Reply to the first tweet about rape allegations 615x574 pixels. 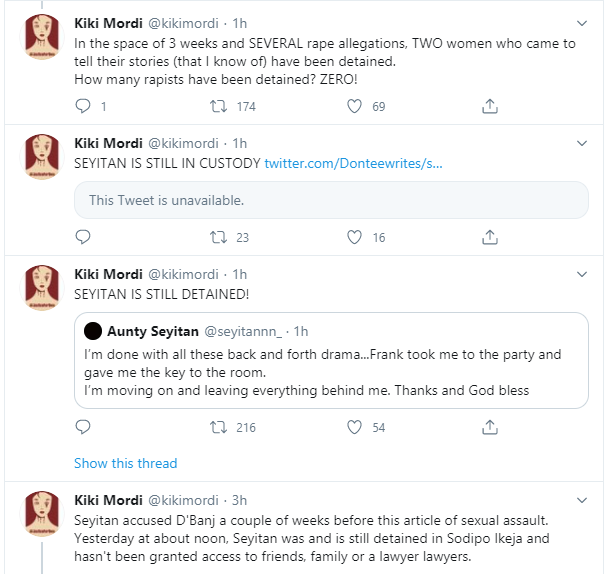point(84,106)
